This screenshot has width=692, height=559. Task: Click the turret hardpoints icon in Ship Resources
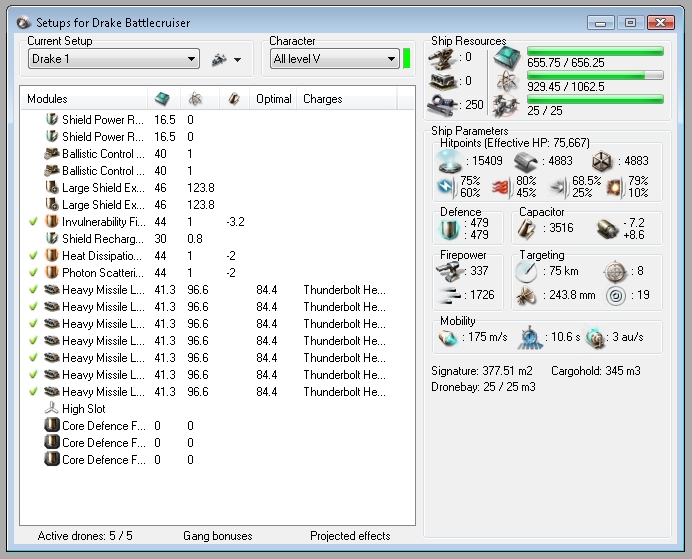point(442,58)
